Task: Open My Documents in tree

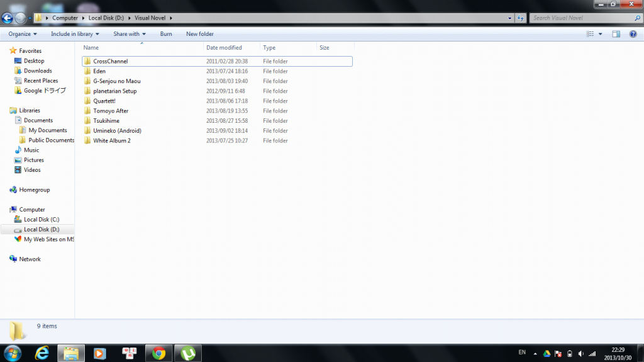Action: 48,130
